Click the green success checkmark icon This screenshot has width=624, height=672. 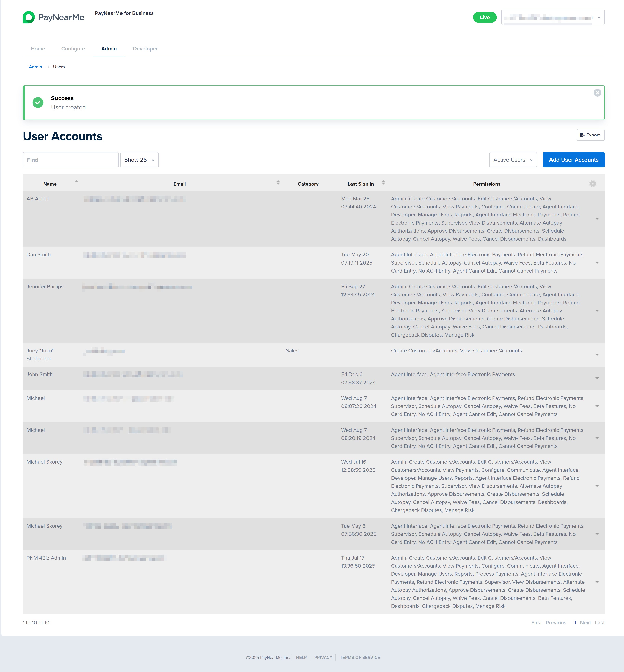click(38, 103)
